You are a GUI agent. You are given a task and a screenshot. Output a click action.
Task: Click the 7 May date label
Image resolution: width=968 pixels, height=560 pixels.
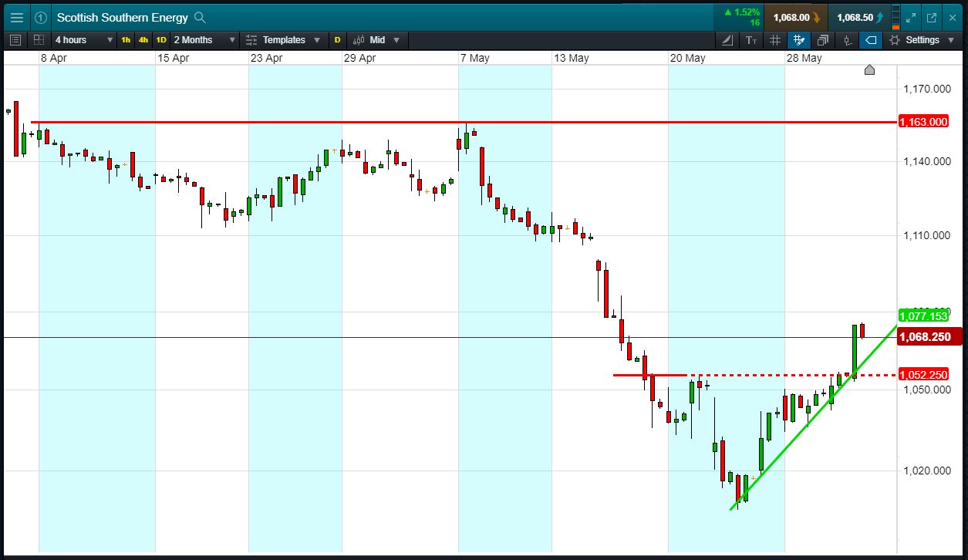coord(474,58)
